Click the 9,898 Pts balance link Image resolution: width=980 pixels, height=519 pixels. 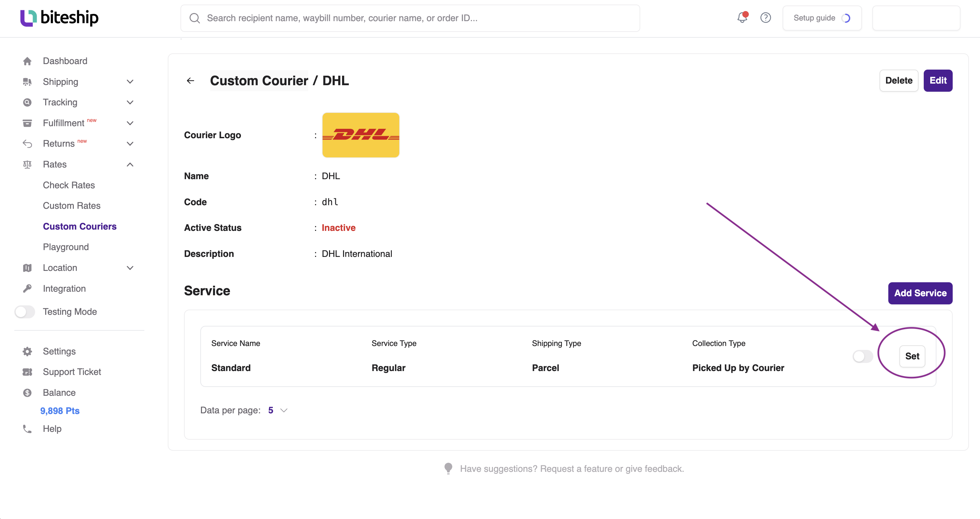[60, 411]
